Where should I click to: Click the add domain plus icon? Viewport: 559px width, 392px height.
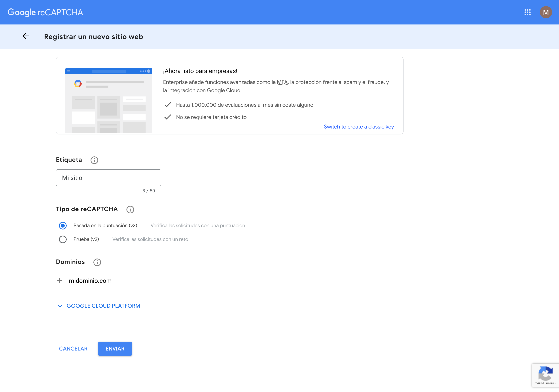tap(60, 281)
